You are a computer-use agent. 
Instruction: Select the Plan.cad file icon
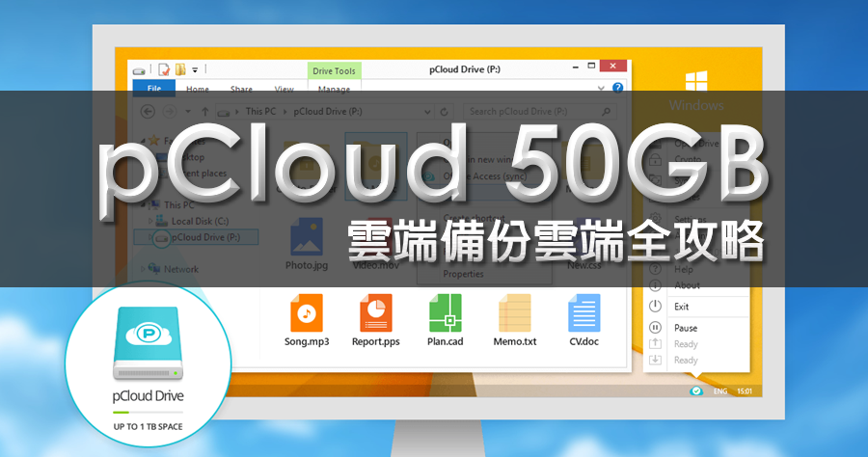445,313
